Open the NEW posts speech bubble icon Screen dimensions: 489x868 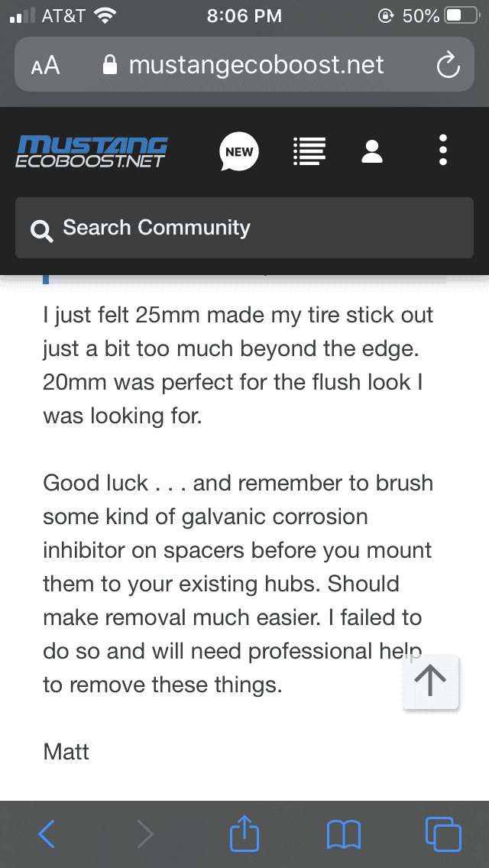[238, 152]
